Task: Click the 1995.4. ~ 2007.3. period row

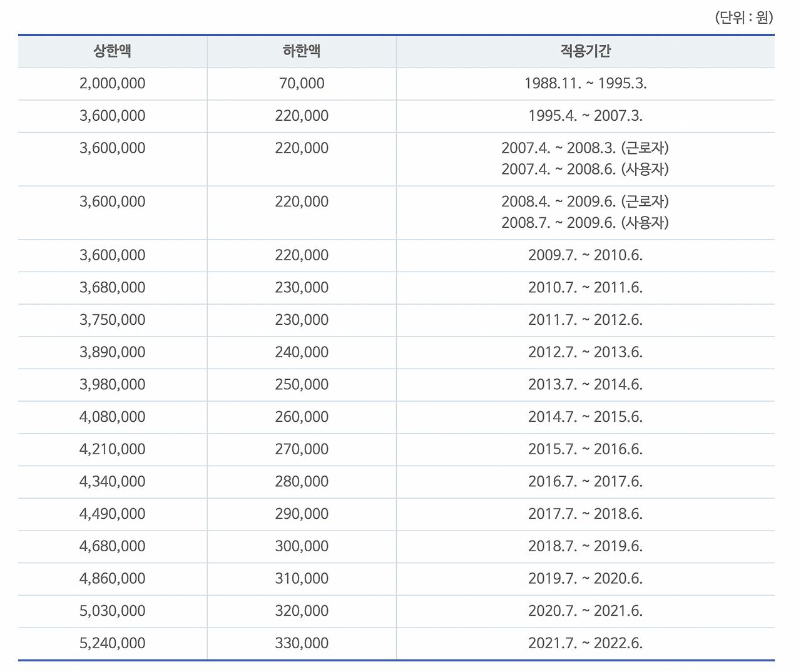Action: (x=584, y=116)
